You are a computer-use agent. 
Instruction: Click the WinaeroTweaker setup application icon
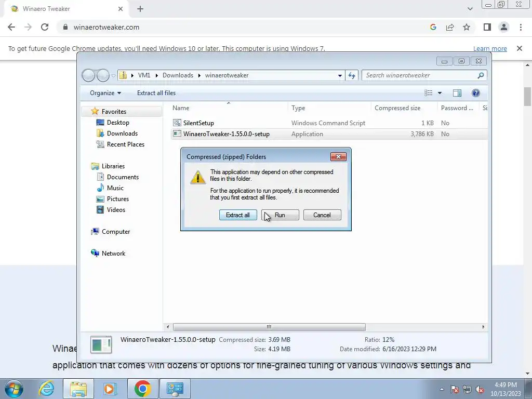177,134
